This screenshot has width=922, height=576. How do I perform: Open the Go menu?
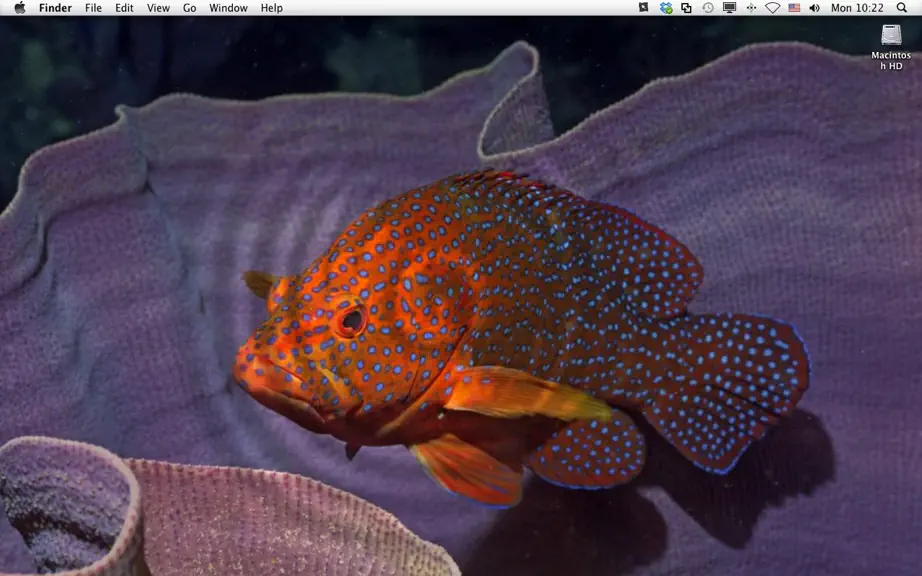(189, 8)
